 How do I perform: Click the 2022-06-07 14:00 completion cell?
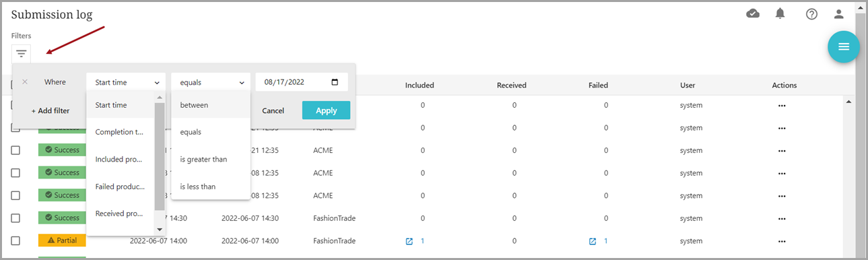click(250, 241)
